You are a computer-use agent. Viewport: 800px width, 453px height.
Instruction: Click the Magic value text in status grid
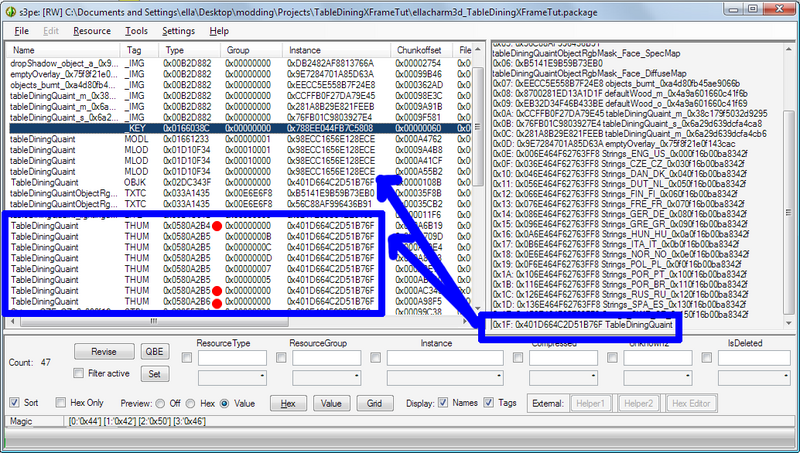click(137, 421)
